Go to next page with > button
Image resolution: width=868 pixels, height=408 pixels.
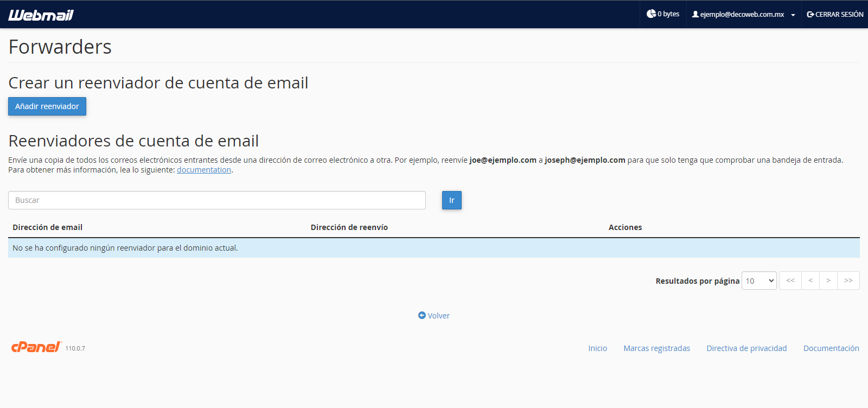click(x=828, y=280)
